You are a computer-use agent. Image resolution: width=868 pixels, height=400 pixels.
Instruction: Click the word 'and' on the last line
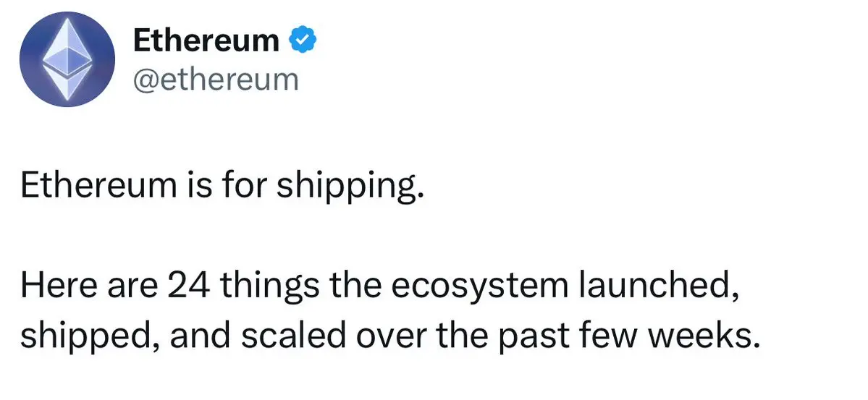pos(201,336)
